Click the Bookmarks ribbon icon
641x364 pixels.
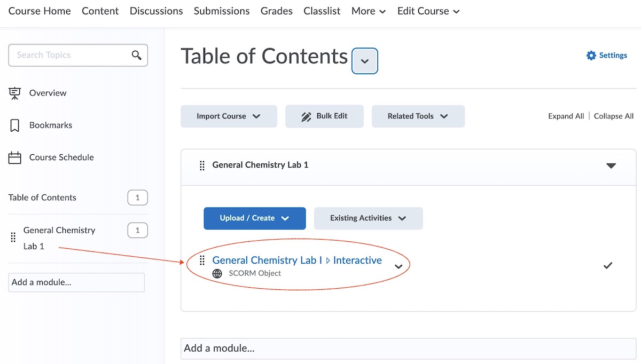tap(15, 125)
